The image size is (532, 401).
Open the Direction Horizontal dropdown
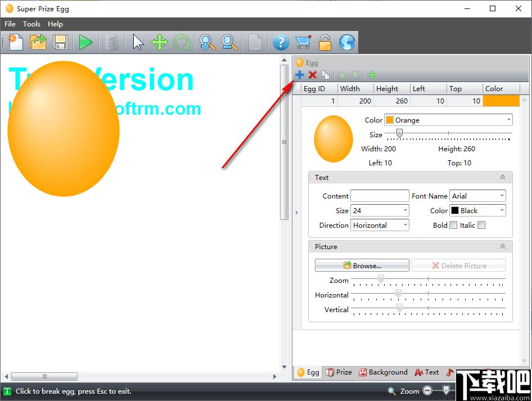(380, 225)
